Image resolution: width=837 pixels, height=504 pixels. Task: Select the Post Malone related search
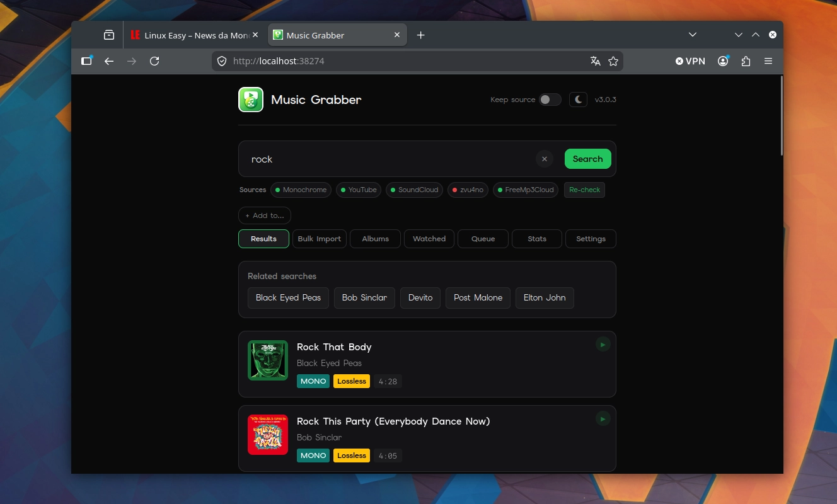[478, 297]
